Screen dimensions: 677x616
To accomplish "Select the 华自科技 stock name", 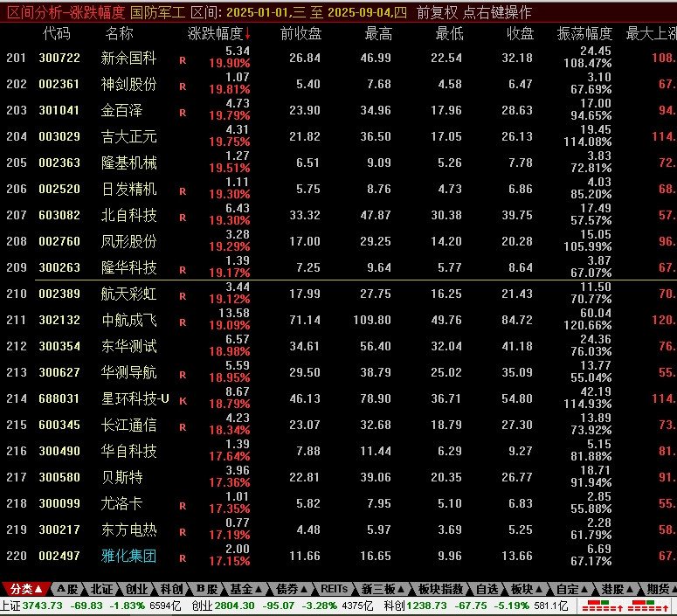I will tap(128, 451).
